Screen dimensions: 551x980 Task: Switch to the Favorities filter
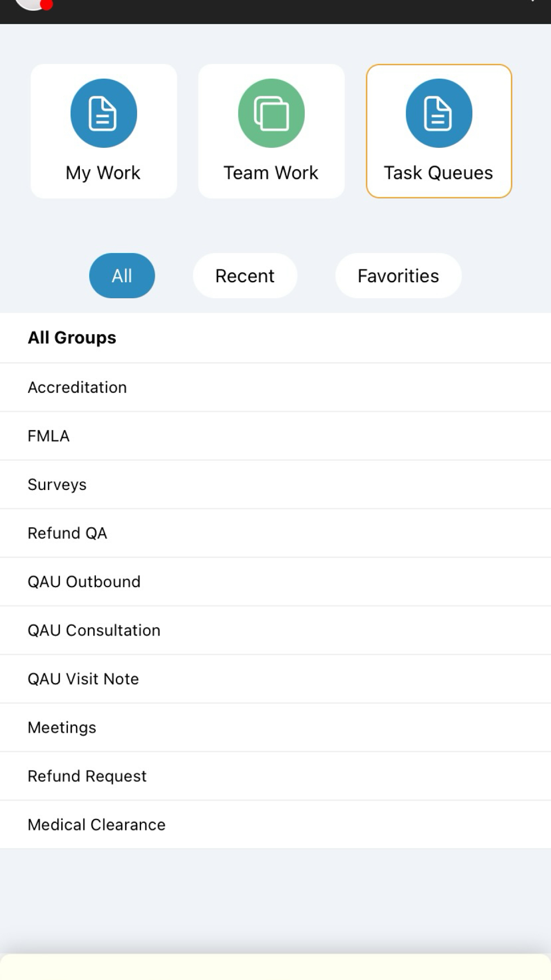pyautogui.click(x=398, y=276)
